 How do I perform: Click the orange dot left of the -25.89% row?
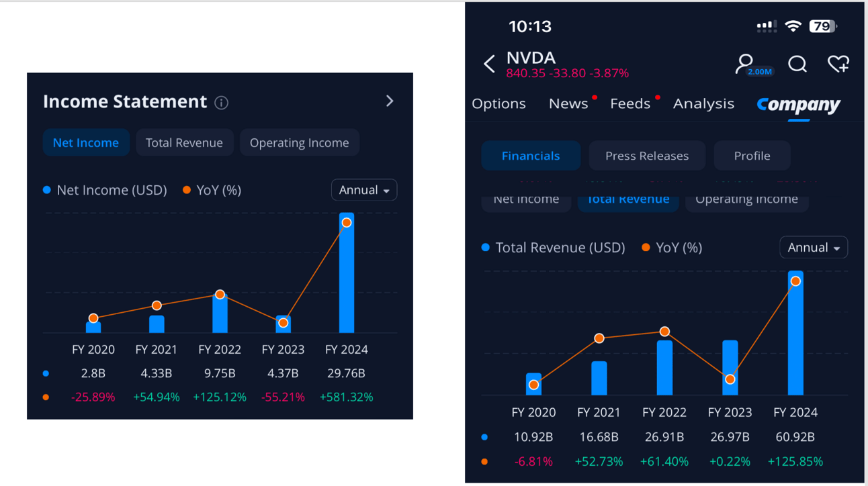tap(46, 397)
